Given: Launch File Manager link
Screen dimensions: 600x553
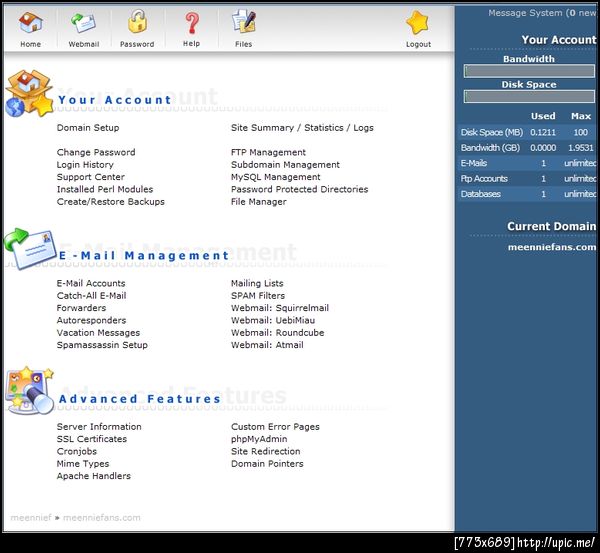Looking at the screenshot, I should tap(259, 202).
